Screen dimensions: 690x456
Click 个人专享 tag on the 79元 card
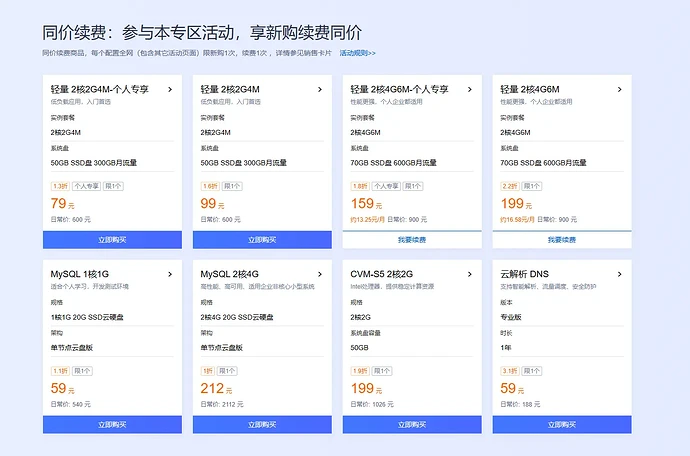tap(86, 186)
